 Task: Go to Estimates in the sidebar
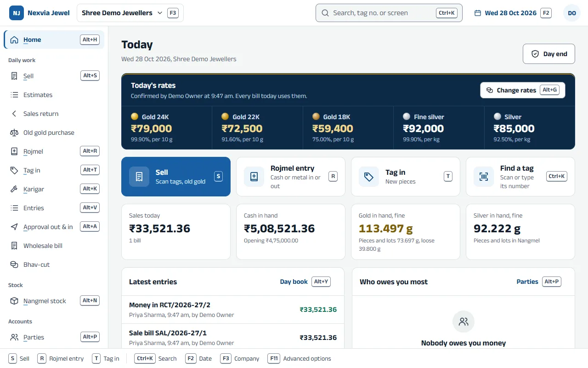coord(54,95)
